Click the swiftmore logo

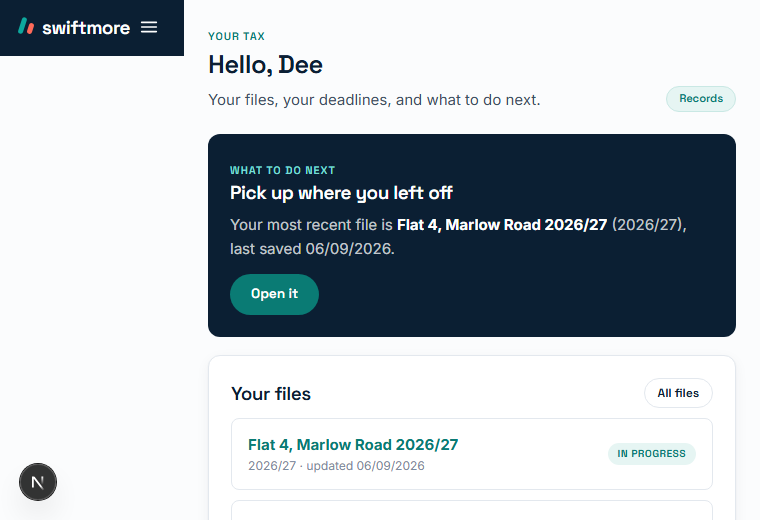(74, 27)
